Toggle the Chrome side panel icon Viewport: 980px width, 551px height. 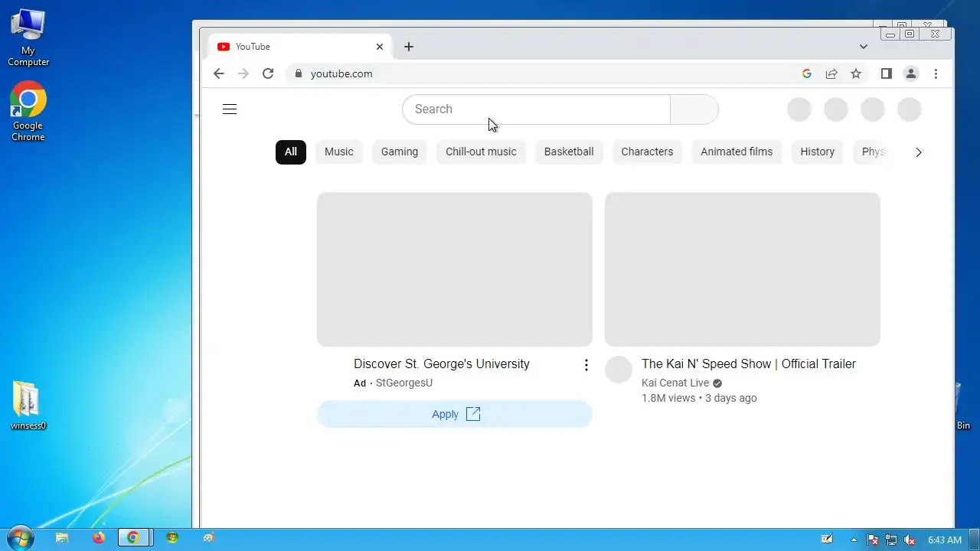[x=886, y=73]
